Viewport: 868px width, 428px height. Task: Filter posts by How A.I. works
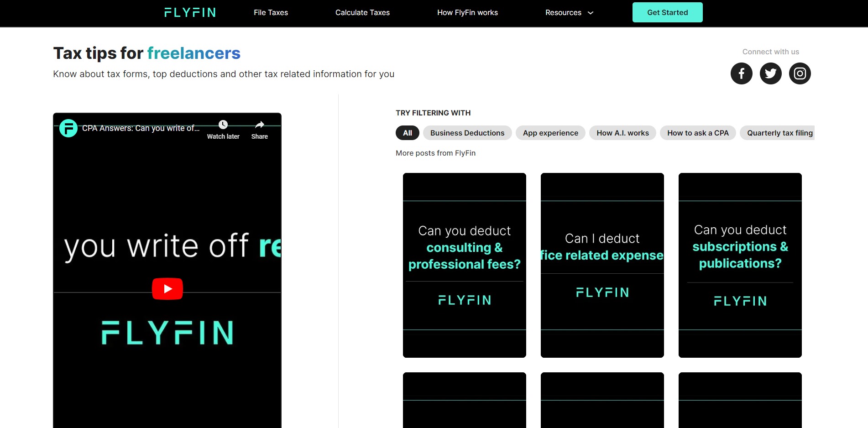coord(622,133)
